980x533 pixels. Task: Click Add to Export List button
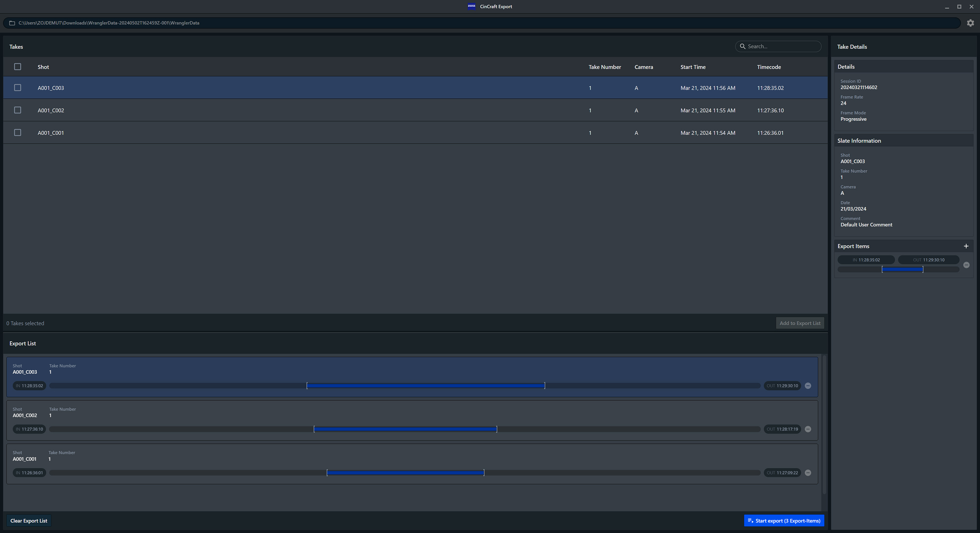(x=800, y=323)
